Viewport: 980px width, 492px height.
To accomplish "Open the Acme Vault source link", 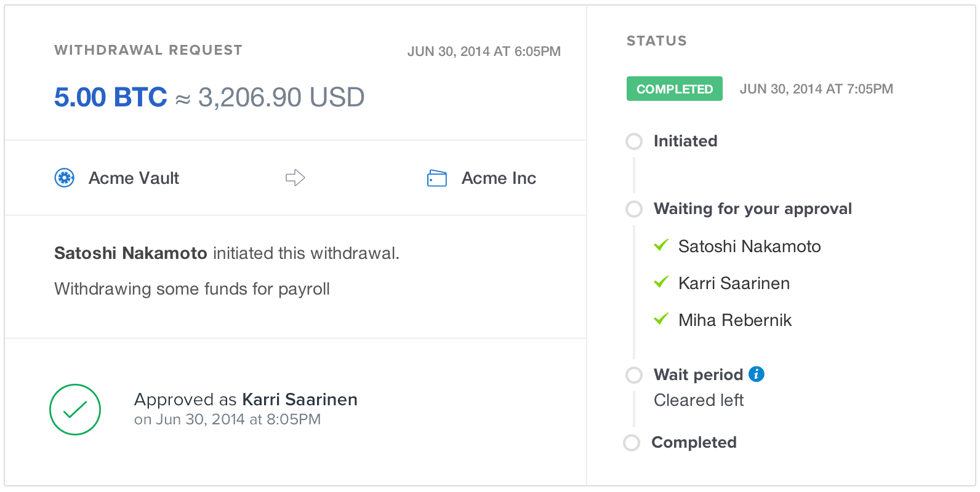I will click(134, 178).
